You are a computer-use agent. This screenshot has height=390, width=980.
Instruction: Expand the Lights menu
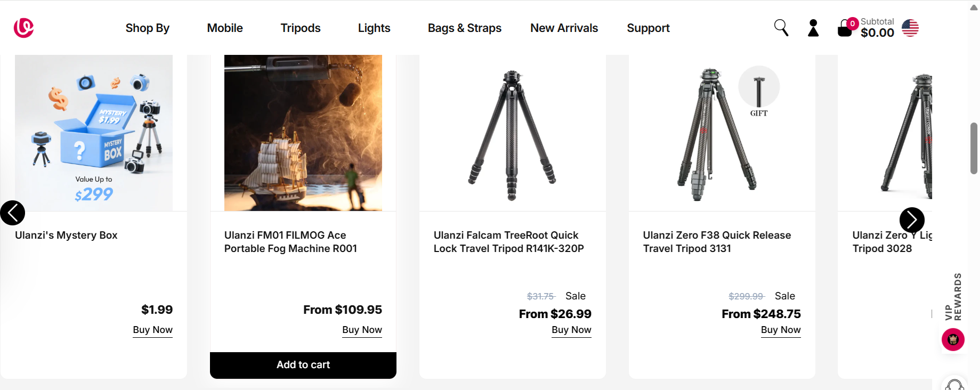point(374,28)
